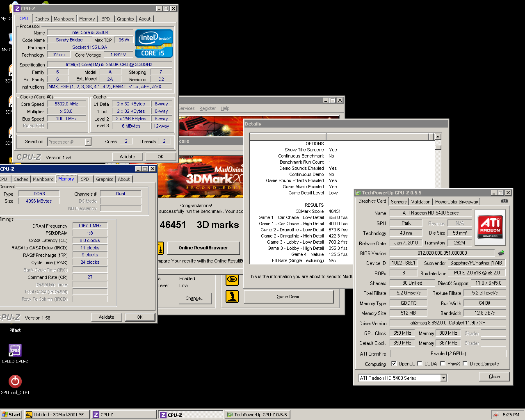Screen dimensions: 525x420
Task: Toggle the CUDA checkbox in GPU-Z
Action: [420, 364]
